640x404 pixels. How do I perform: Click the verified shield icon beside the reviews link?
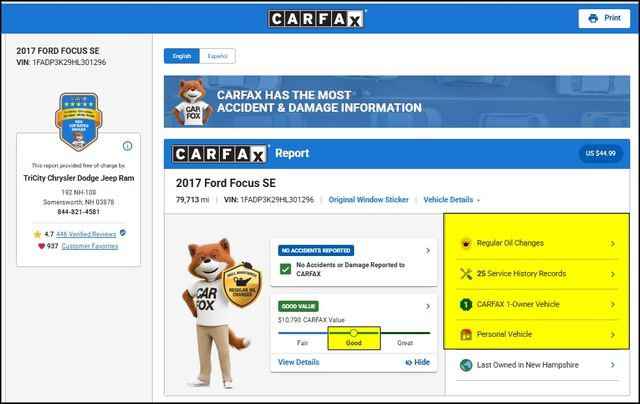click(x=123, y=233)
